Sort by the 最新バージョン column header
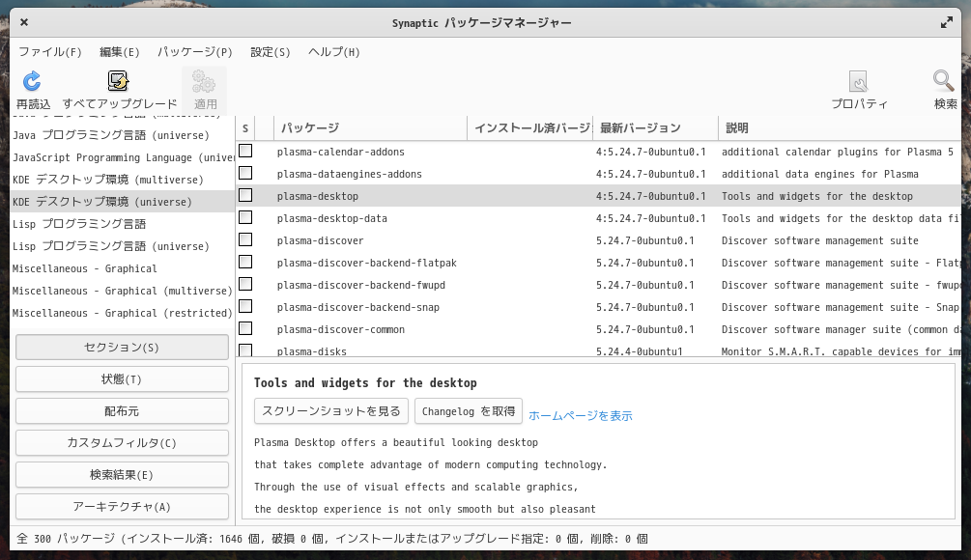 [x=656, y=128]
